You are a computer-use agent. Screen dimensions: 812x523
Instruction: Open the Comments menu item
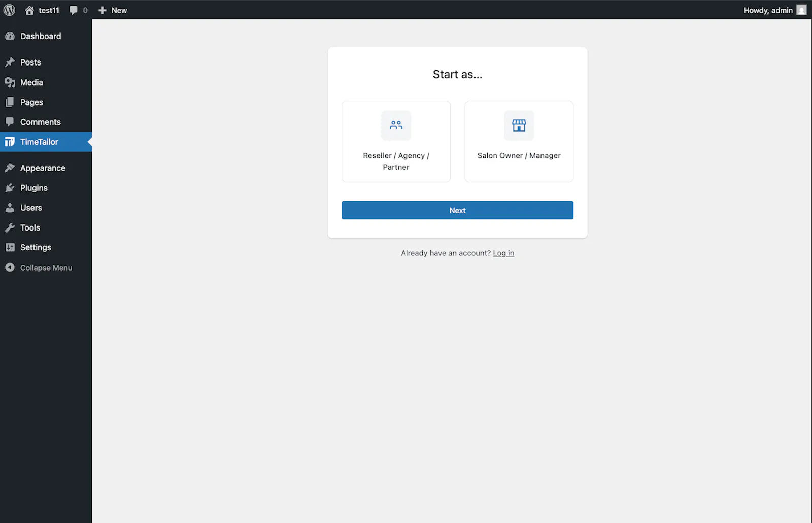(46, 122)
